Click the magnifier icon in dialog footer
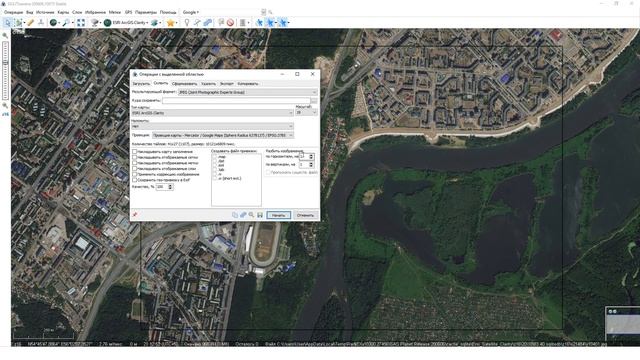Image resolution: width=640 pixels, height=360 pixels. 251,215
